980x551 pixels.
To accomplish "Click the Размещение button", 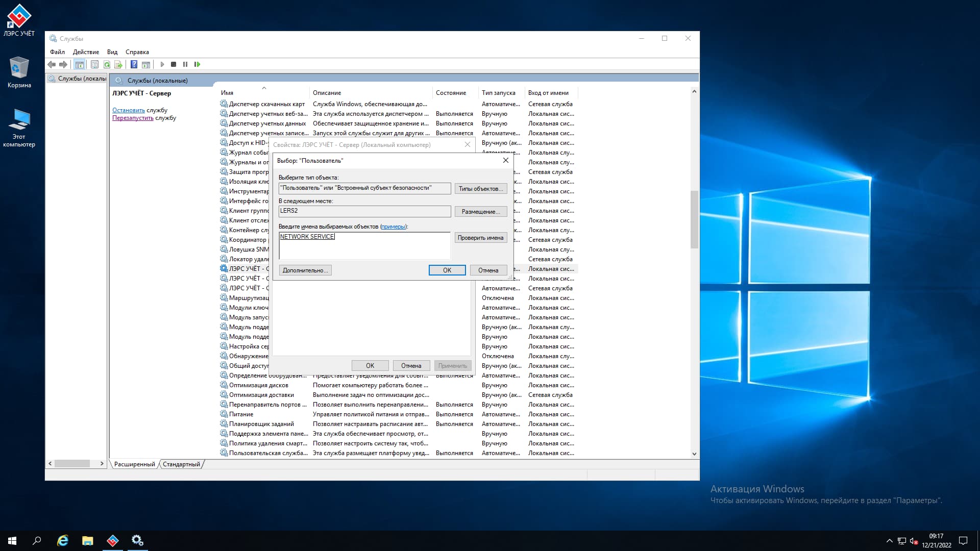I will pyautogui.click(x=481, y=212).
